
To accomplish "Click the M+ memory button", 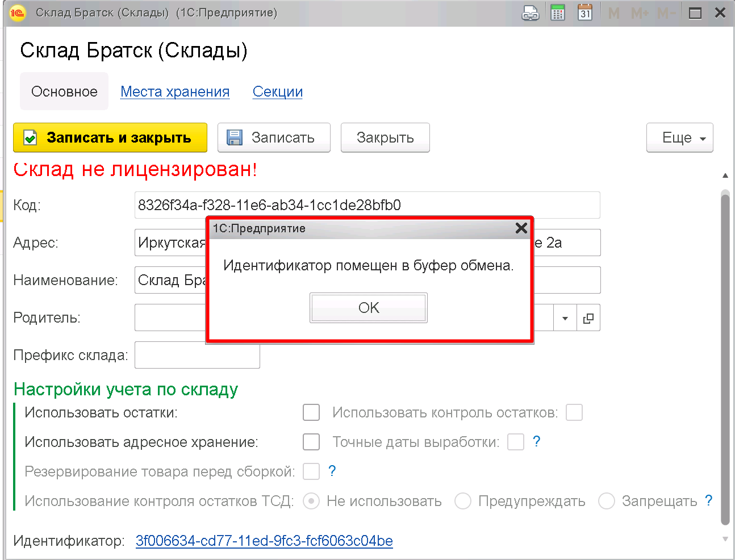I will point(639,13).
